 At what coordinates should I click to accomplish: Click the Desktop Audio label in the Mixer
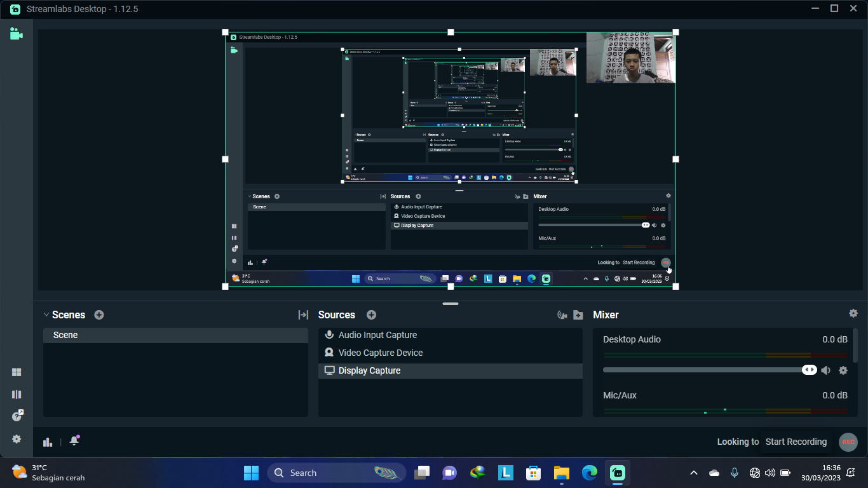[632, 339]
